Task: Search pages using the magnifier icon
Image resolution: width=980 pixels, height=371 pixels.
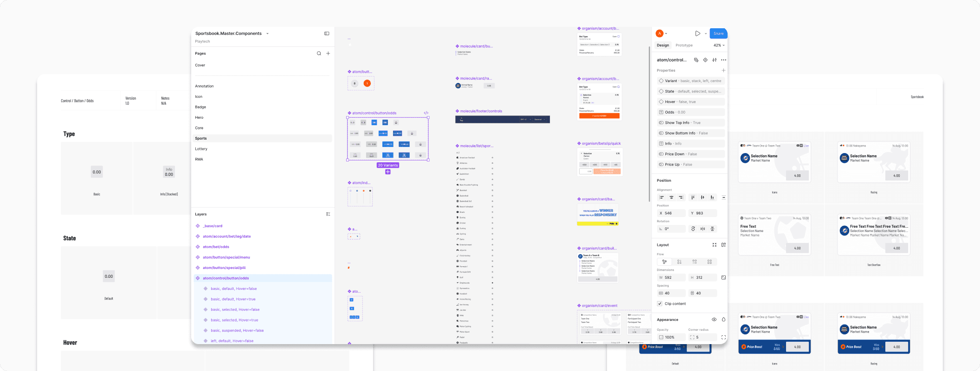Action: coord(319,53)
